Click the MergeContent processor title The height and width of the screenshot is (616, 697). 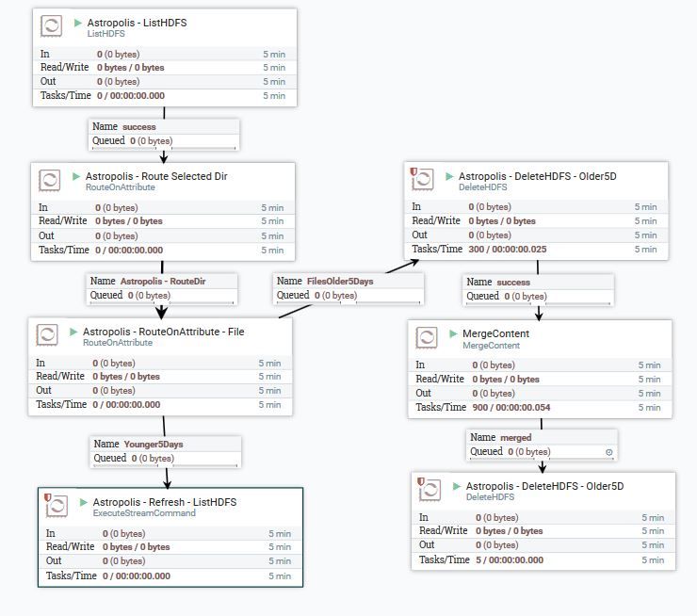(495, 333)
